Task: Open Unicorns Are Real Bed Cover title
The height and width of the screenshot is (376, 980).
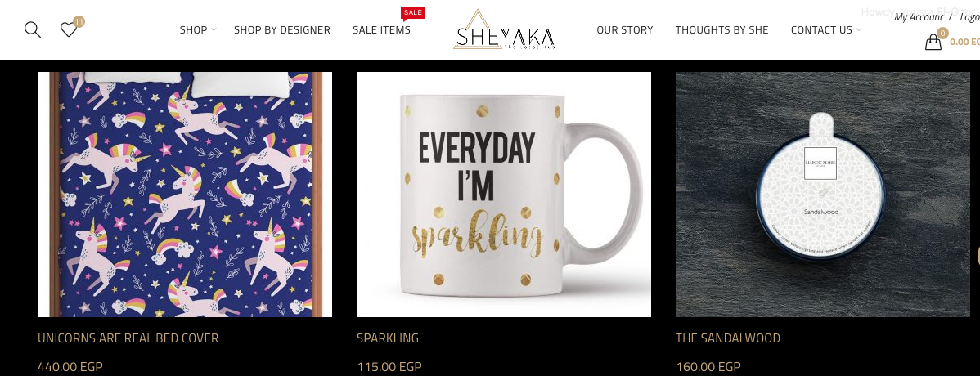Action: [x=128, y=338]
